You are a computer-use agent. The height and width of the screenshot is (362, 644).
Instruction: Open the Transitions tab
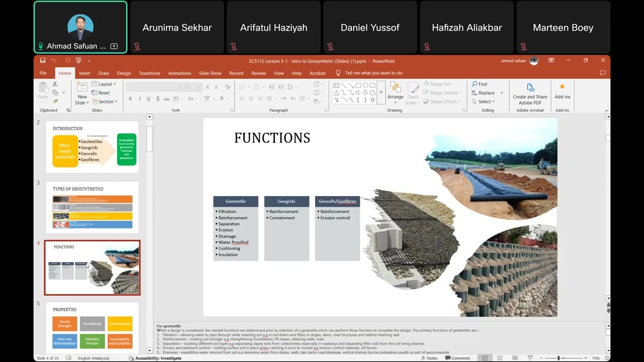149,73
